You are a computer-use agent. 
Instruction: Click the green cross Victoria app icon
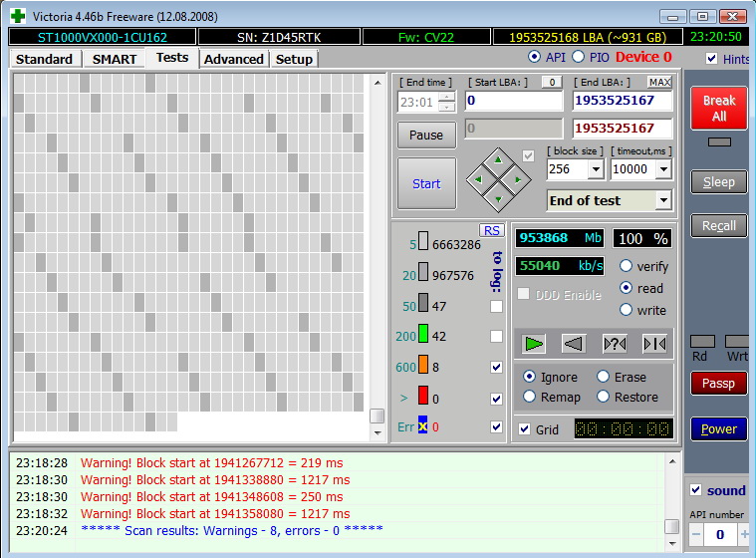(18, 16)
